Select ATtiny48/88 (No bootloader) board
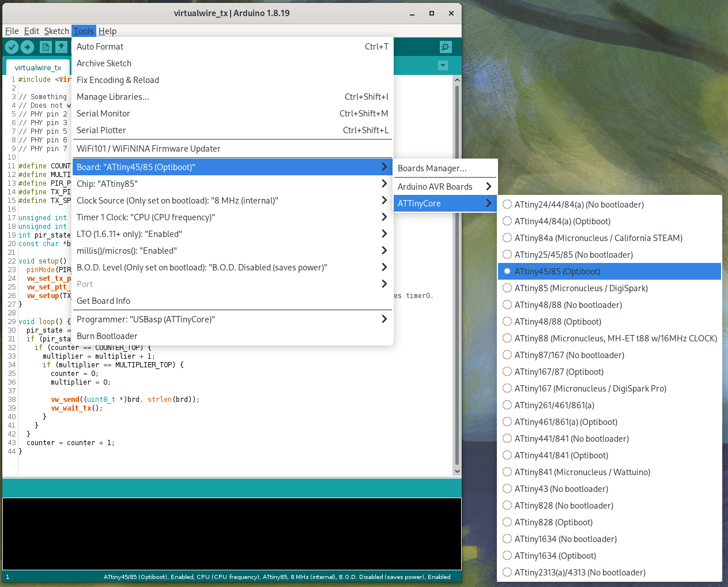The width and height of the screenshot is (728, 587). pos(609,305)
